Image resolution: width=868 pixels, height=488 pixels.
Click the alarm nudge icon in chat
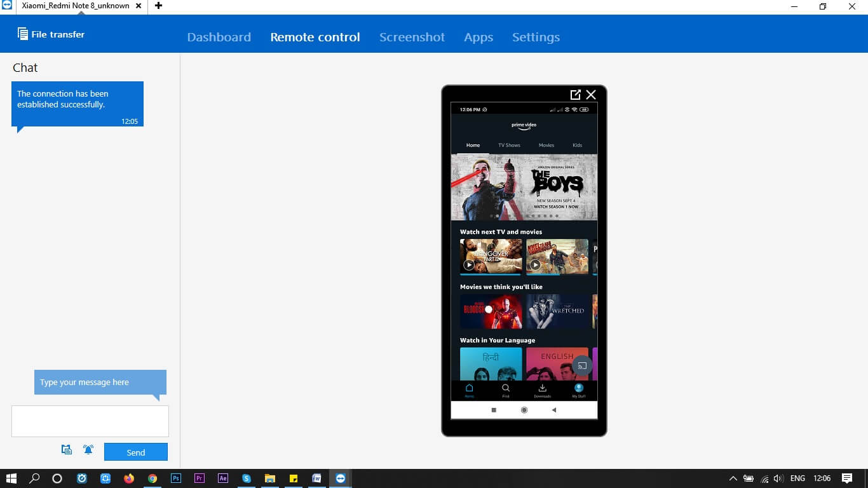88,450
